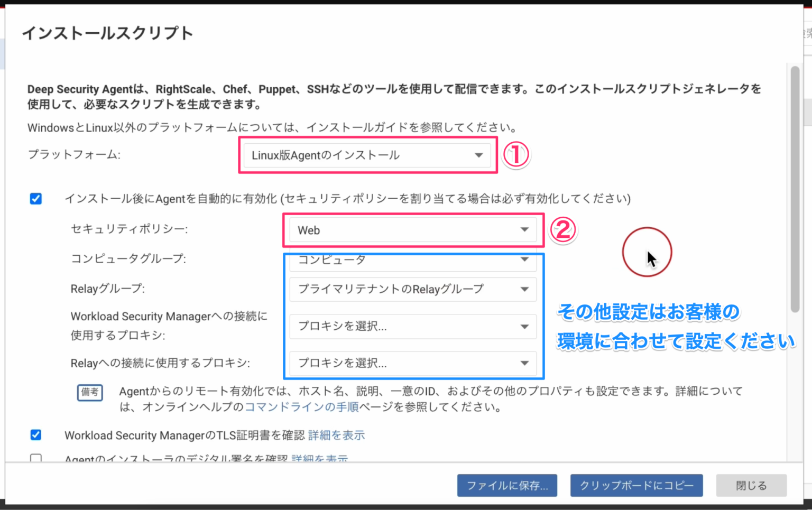Image resolution: width=812 pixels, height=510 pixels.
Task: Click the ファイルに保存 button
Action: [x=506, y=485]
